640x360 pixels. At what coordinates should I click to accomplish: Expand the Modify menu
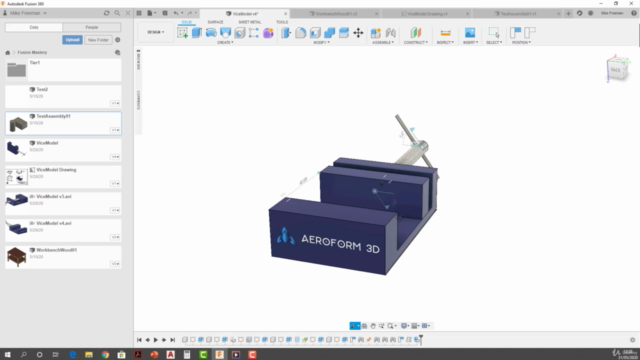point(321,42)
